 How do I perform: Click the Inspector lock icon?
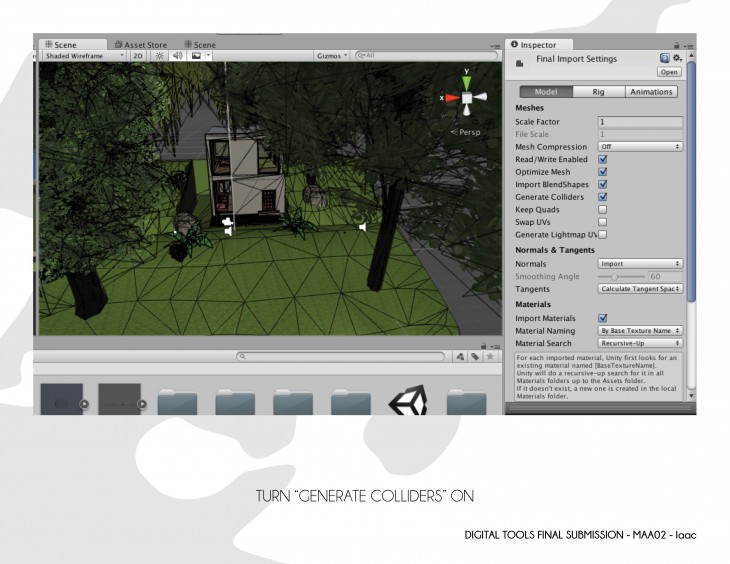[677, 45]
